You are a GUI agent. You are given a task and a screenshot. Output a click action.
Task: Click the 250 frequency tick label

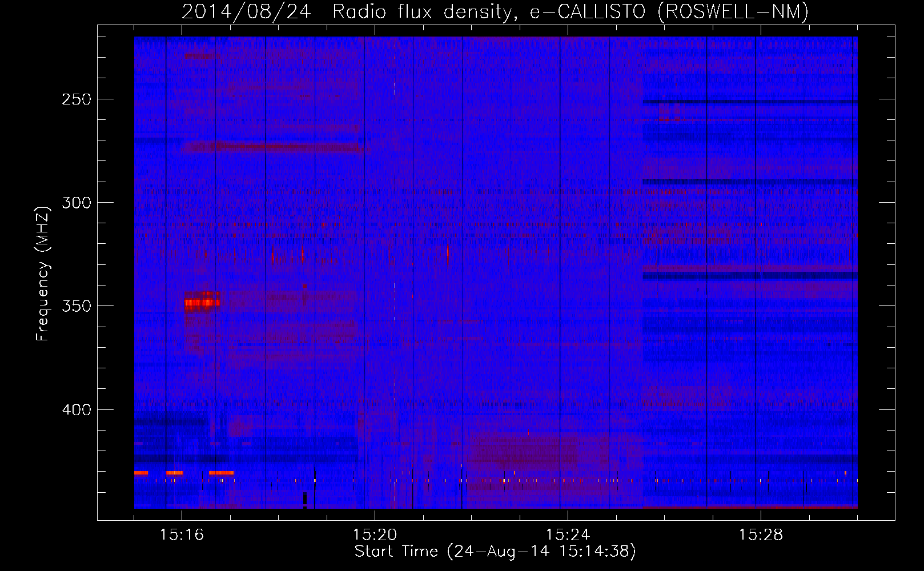click(77, 99)
